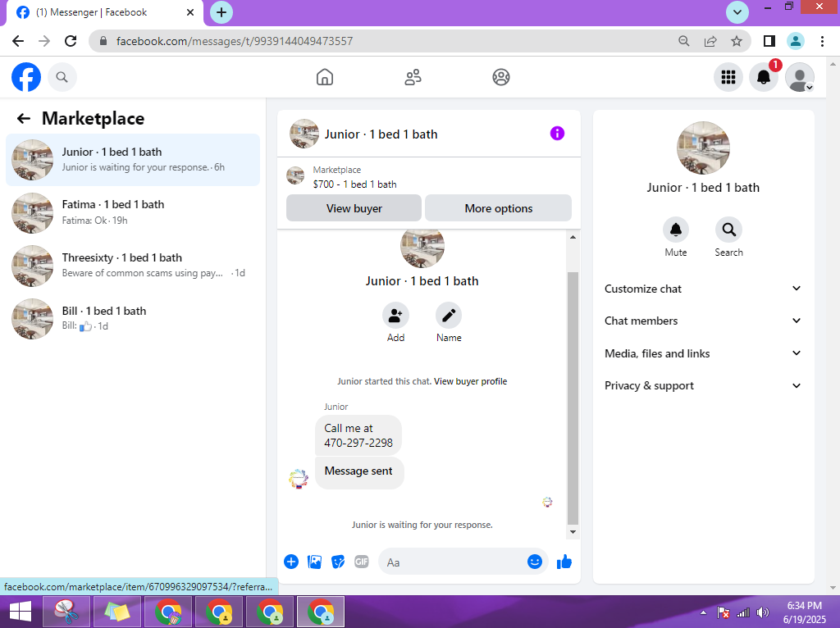Choose a sticker with the sticker icon

(338, 562)
